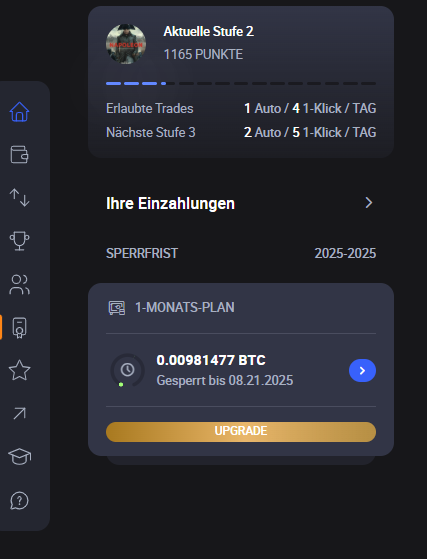Click the Napoleon profile avatar
Viewport: 427px width, 559px height.
(126, 44)
